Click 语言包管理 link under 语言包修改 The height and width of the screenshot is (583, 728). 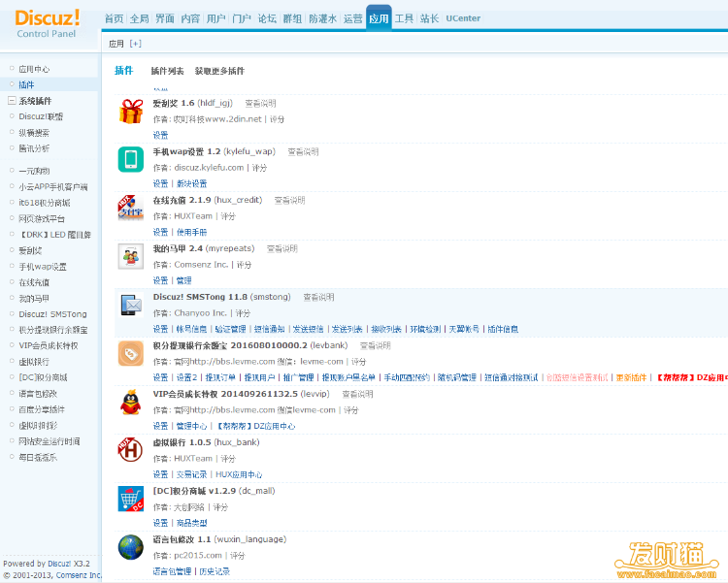pyautogui.click(x=172, y=571)
